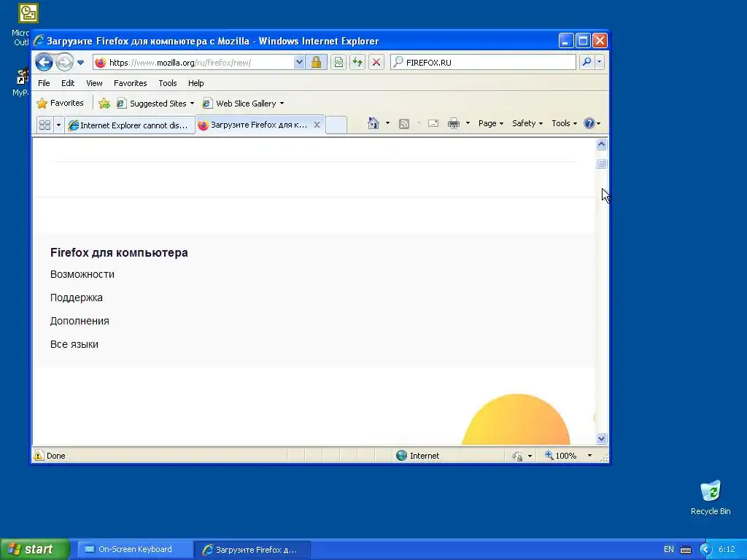
Task: View the security lock icon report
Action: (317, 63)
